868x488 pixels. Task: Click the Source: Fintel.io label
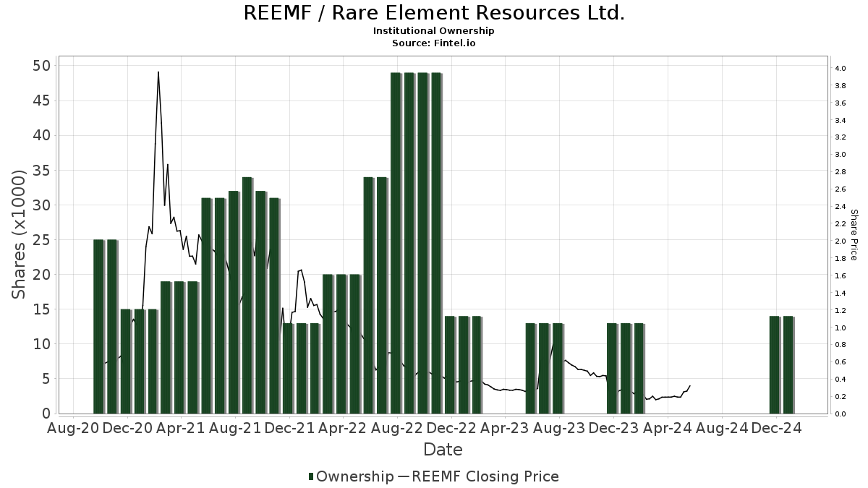tap(434, 43)
